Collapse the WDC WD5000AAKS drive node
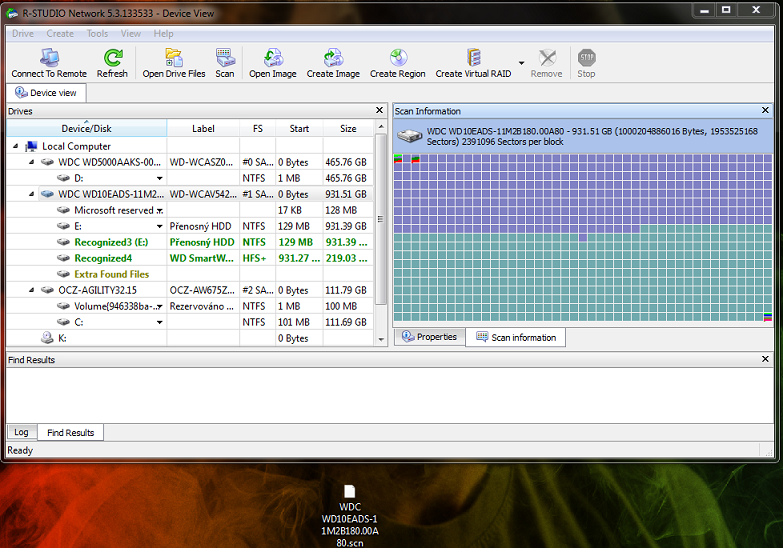 click(x=31, y=162)
